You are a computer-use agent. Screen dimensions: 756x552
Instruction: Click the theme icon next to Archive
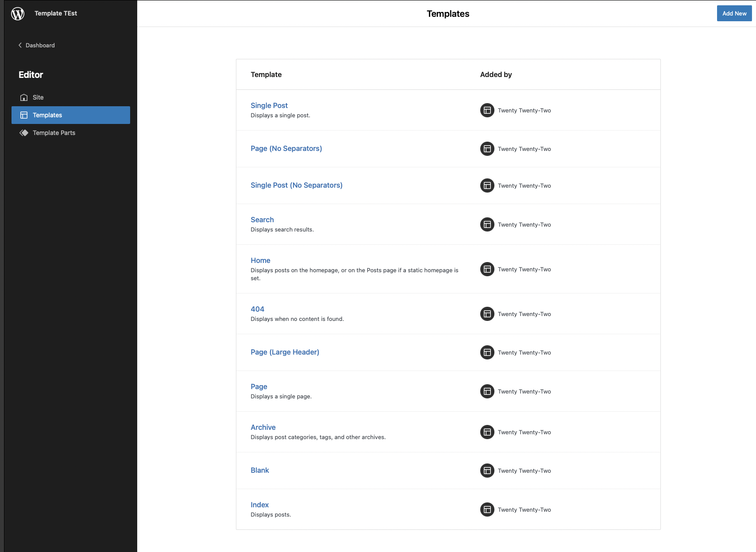pos(487,432)
